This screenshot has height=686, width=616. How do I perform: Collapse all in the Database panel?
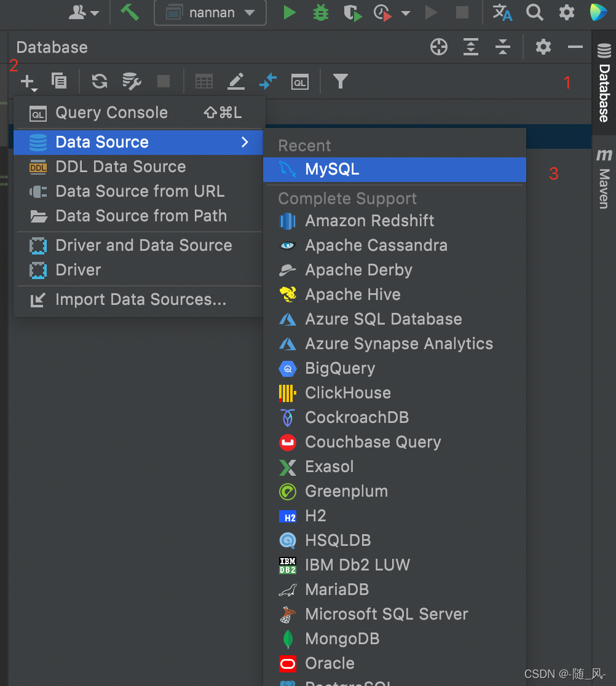click(x=503, y=47)
